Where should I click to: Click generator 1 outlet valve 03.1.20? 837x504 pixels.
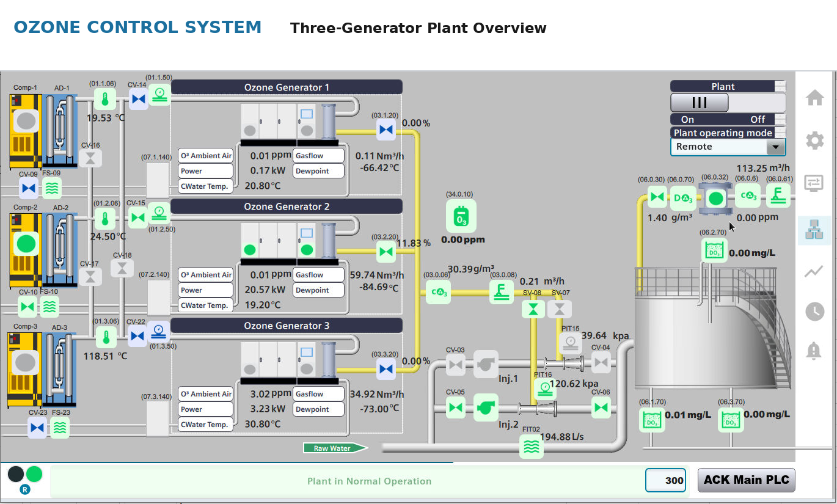coord(386,130)
